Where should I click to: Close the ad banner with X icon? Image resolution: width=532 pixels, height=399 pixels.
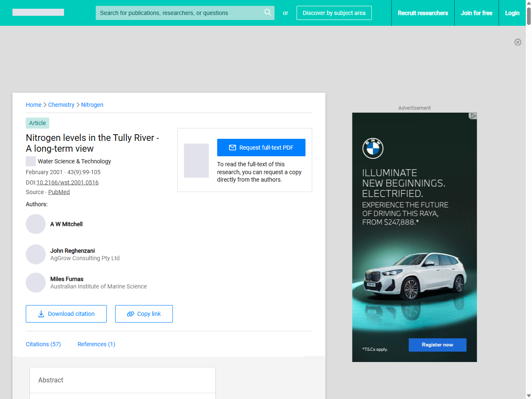pos(517,42)
